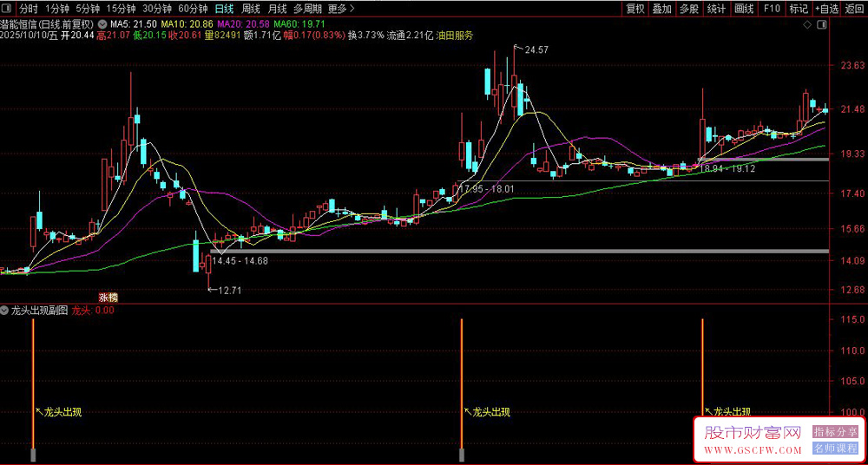Click the 油田服务 sector link
Viewport: 868px width, 465px height.
click(455, 36)
